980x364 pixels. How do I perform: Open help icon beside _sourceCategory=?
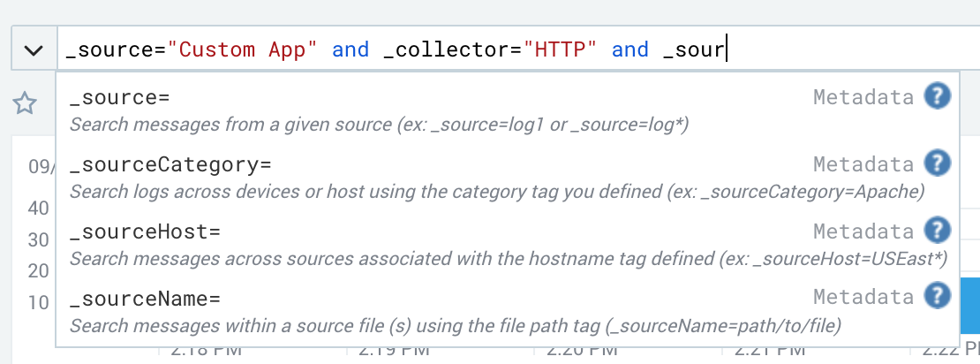click(938, 163)
